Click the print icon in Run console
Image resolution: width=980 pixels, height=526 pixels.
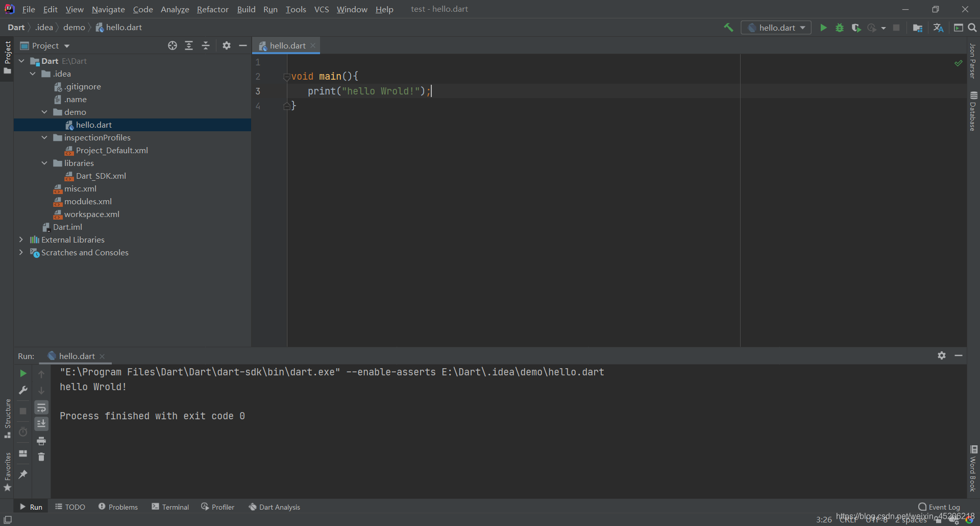(x=41, y=441)
